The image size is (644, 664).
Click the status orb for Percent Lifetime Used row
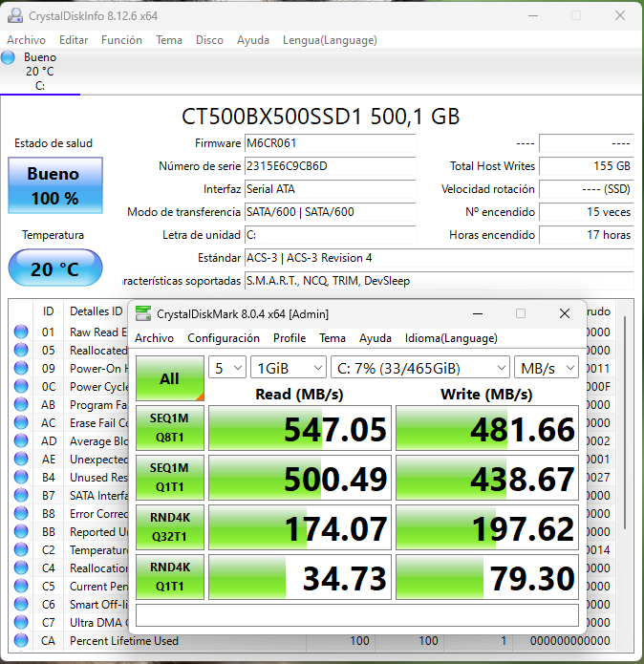21,641
